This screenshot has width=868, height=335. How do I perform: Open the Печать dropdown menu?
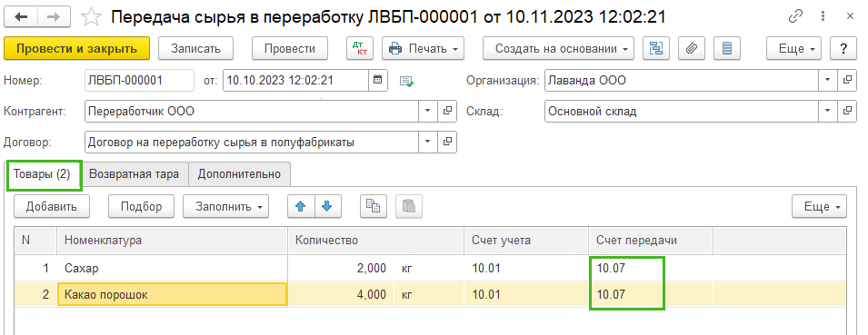click(423, 49)
